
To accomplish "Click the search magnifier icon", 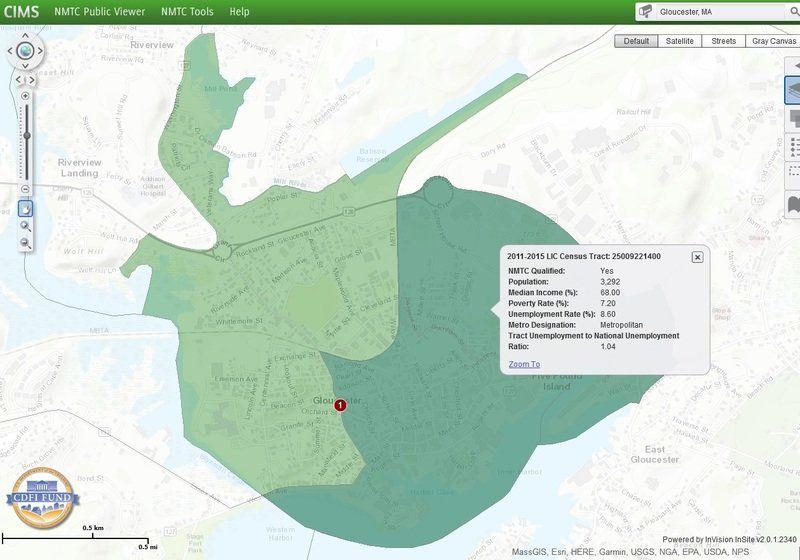I will [794, 12].
